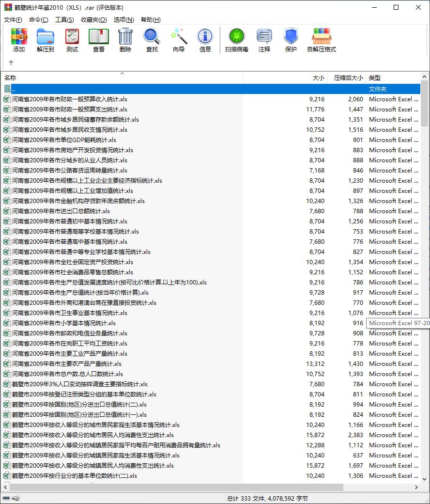The width and height of the screenshot is (430, 504).
Task: Select 河南省2009年各市生产总值统计(按当年价格计算).xls
Action: (x=80, y=293)
